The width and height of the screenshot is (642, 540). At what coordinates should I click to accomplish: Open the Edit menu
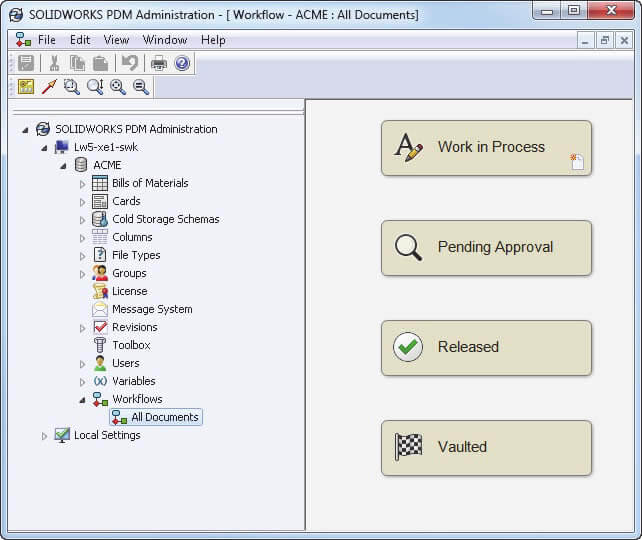(80, 40)
